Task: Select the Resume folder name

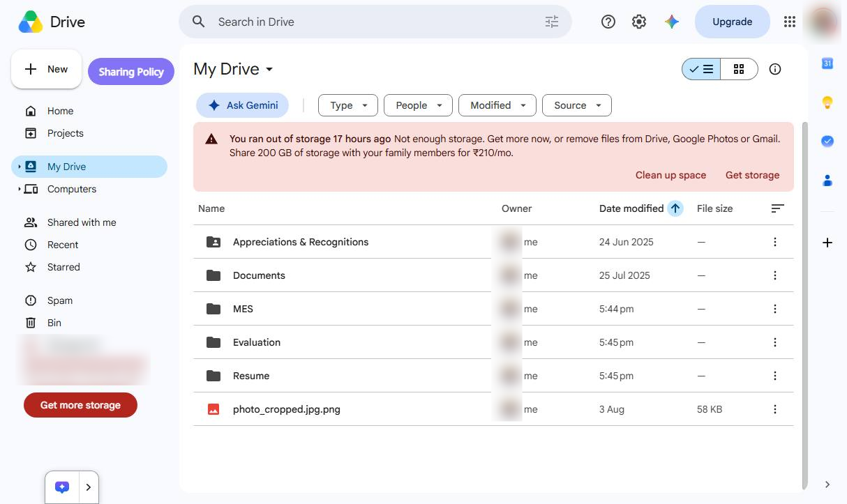Action: [251, 376]
